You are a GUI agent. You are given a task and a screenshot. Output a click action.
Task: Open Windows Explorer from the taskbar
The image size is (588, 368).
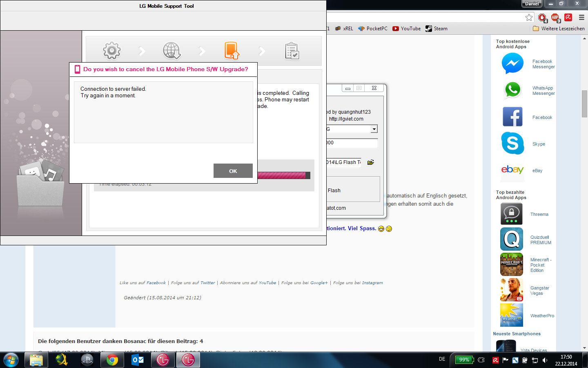coord(36,360)
